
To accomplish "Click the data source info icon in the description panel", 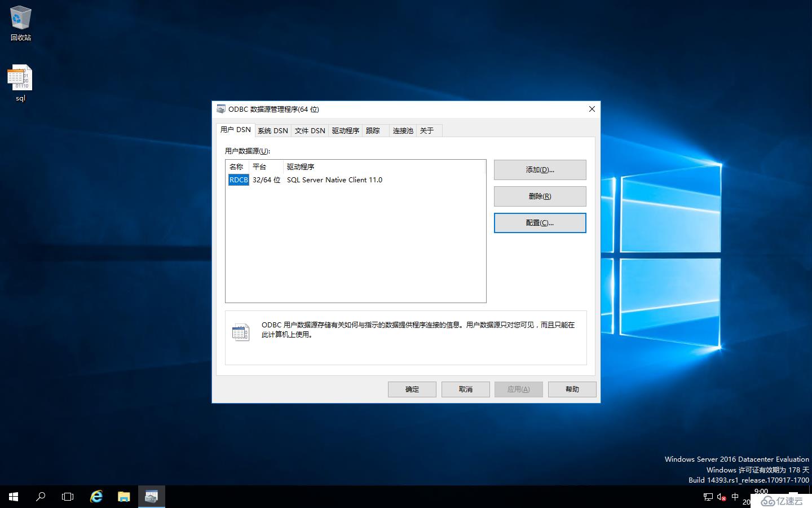I will (x=241, y=332).
